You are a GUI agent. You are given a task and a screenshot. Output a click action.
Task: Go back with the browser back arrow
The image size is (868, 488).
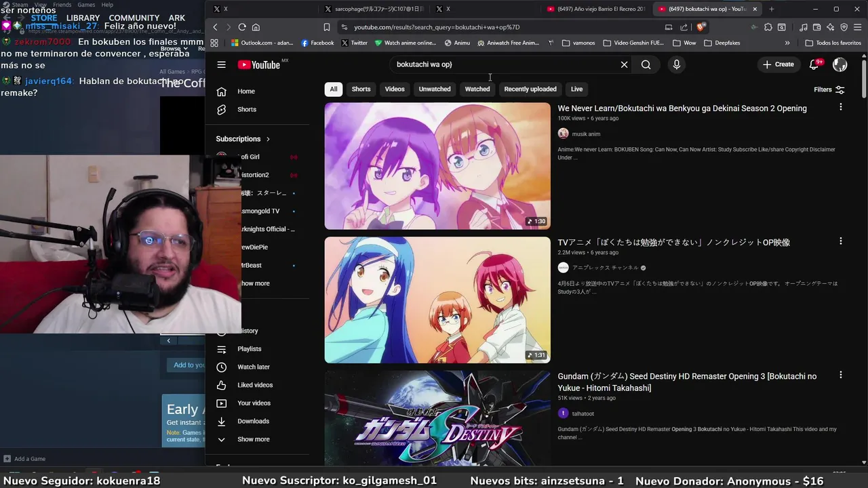pos(215,27)
